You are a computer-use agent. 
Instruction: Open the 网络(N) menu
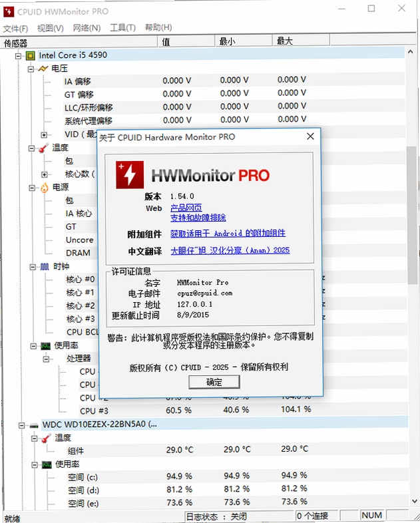[87, 28]
